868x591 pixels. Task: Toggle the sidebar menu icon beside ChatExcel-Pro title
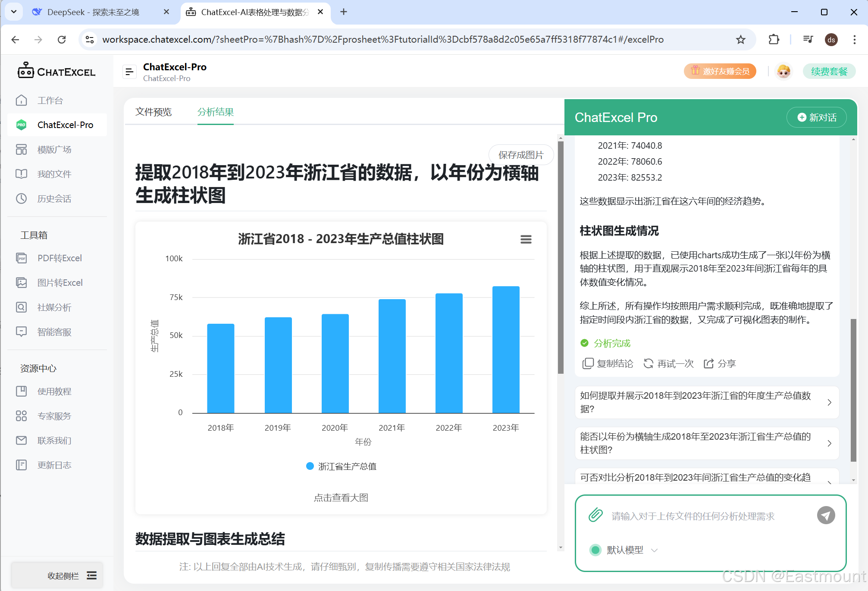129,72
